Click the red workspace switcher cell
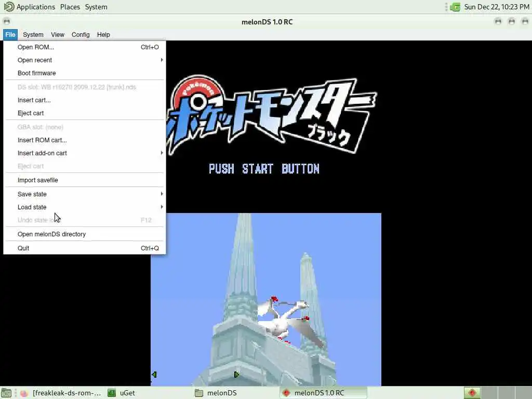Viewport: 532px width, 399px height. pyautogui.click(x=472, y=393)
